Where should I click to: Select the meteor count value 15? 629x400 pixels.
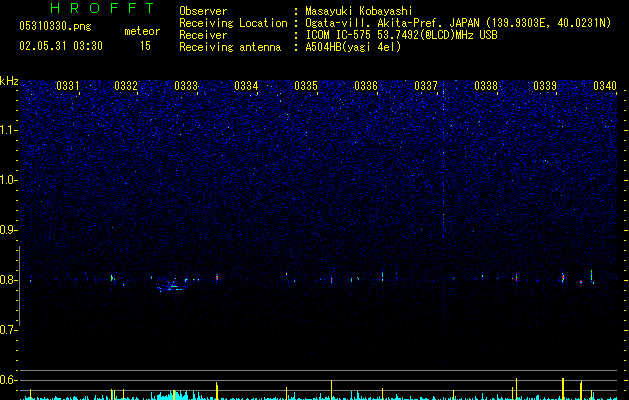(x=145, y=46)
